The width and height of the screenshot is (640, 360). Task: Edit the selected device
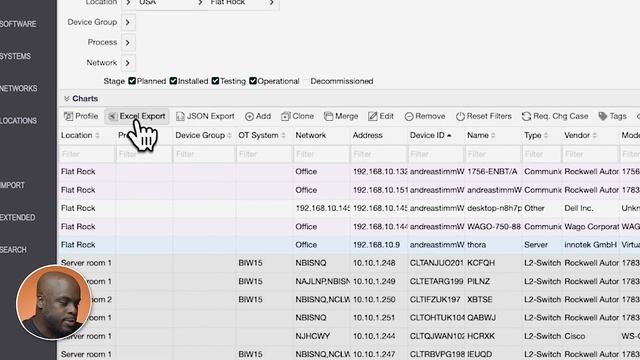point(381,116)
